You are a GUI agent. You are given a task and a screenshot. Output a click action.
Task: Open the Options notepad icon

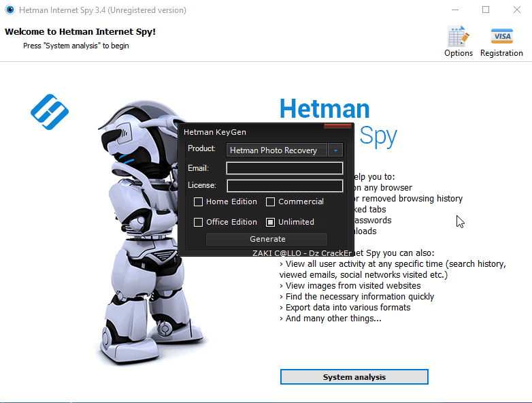click(x=459, y=36)
